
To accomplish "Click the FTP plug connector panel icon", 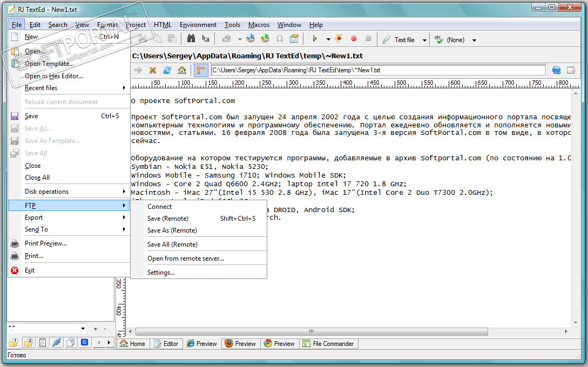I will coord(57,342).
